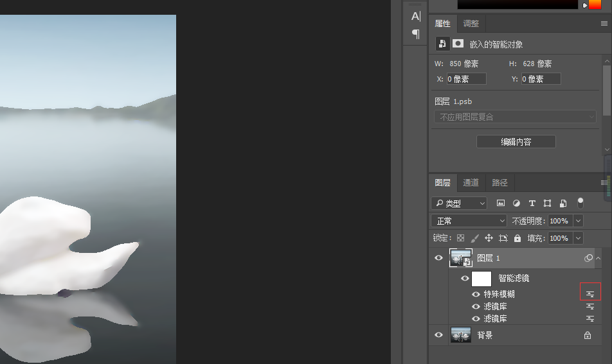This screenshot has height=364, width=612.
Task: Filter layers by pixel layers icon
Action: pos(500,203)
